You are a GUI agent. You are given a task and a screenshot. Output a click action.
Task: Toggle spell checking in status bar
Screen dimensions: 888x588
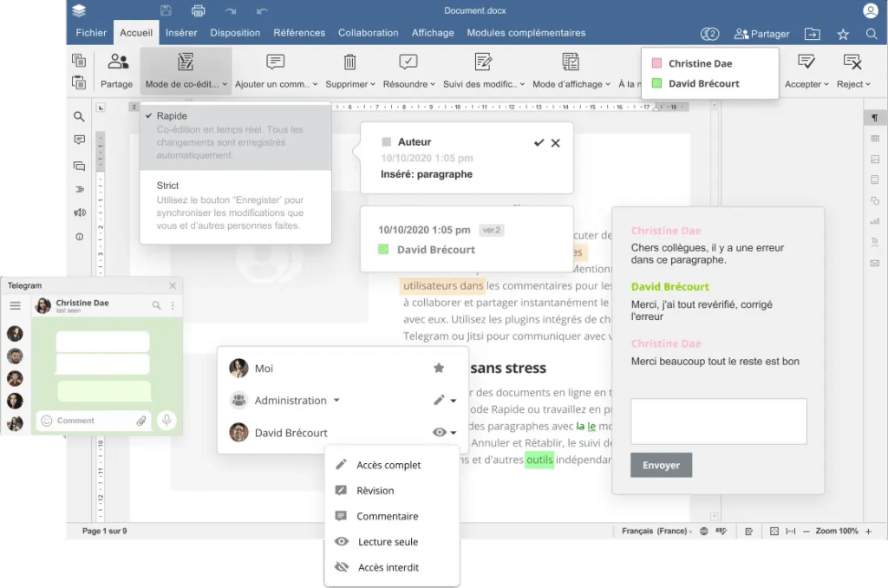721,531
